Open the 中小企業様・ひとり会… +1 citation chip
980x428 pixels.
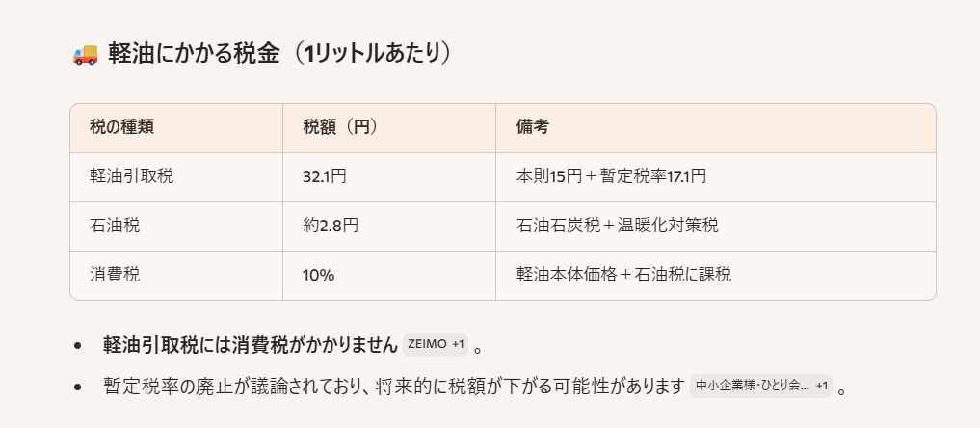click(760, 387)
